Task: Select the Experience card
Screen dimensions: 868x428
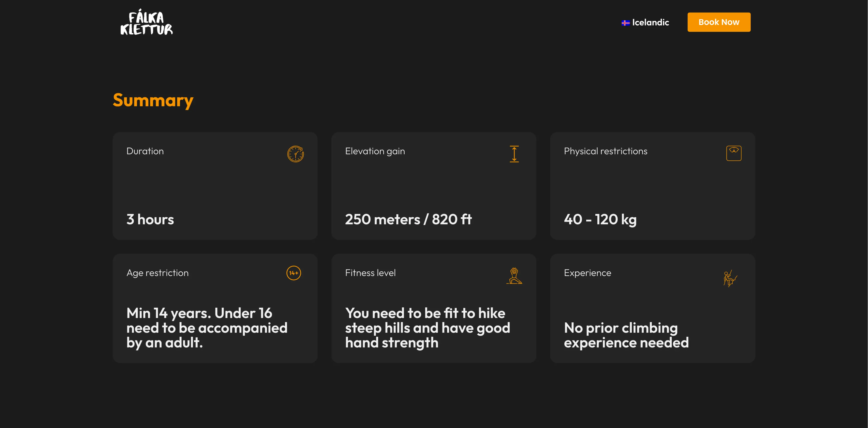Action: click(x=652, y=308)
